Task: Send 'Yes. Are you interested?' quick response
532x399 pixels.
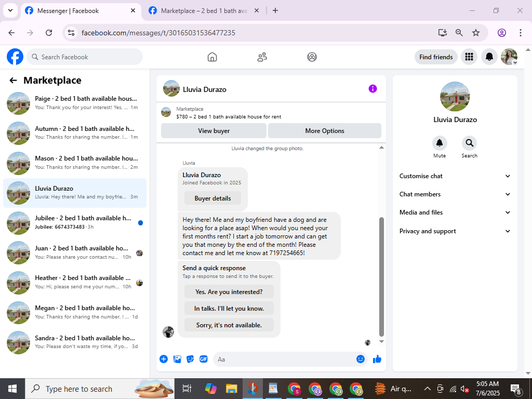Action: click(x=229, y=292)
